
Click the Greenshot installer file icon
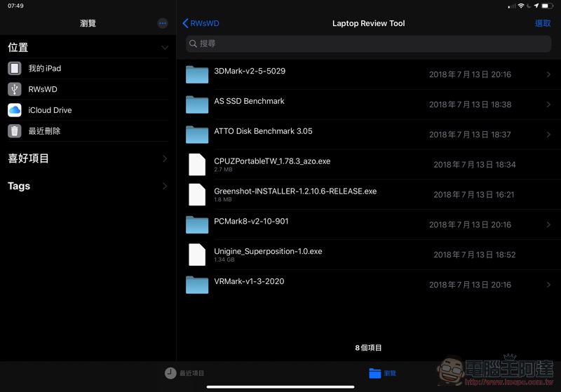(197, 194)
